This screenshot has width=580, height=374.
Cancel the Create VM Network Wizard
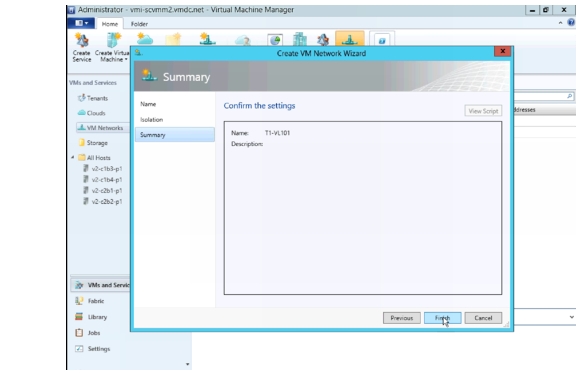(483, 318)
